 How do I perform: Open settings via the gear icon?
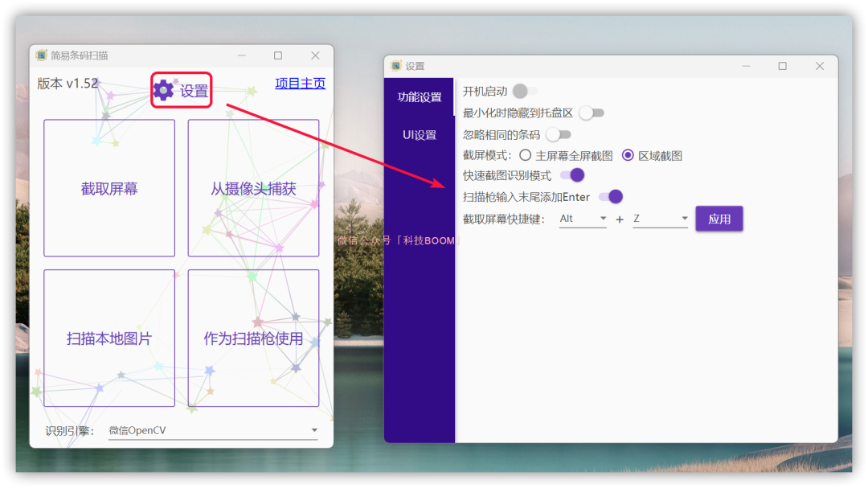pos(164,90)
